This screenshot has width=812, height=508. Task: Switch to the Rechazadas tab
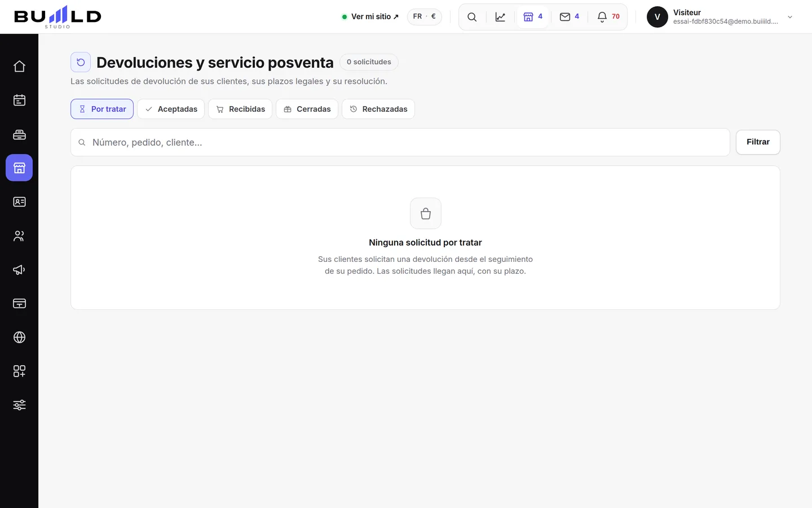(x=378, y=109)
